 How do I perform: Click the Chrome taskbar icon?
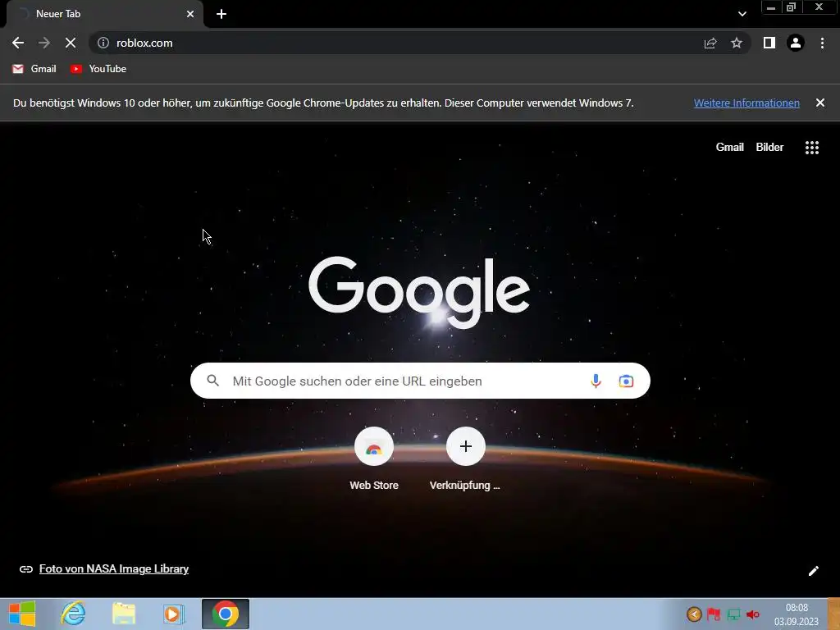click(226, 614)
